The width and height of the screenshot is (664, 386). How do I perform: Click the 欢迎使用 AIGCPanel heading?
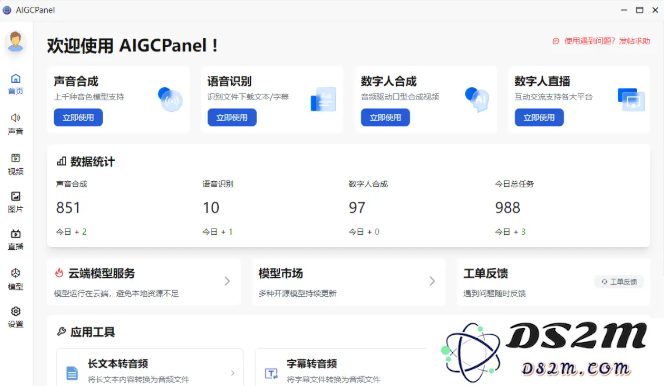pos(133,45)
